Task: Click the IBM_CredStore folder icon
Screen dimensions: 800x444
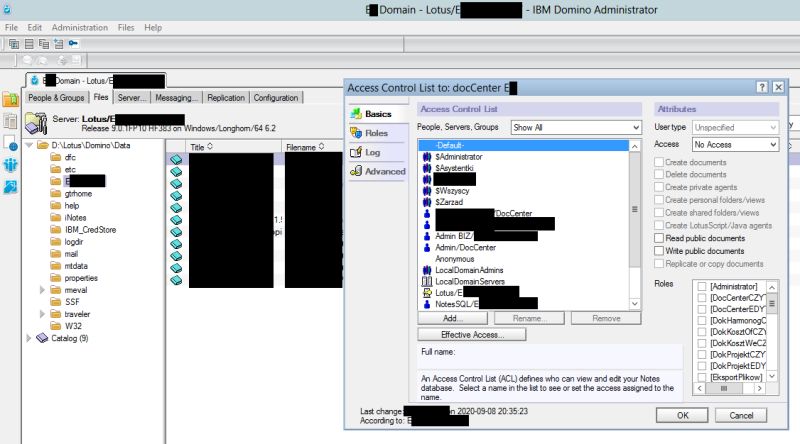Action: pos(56,230)
